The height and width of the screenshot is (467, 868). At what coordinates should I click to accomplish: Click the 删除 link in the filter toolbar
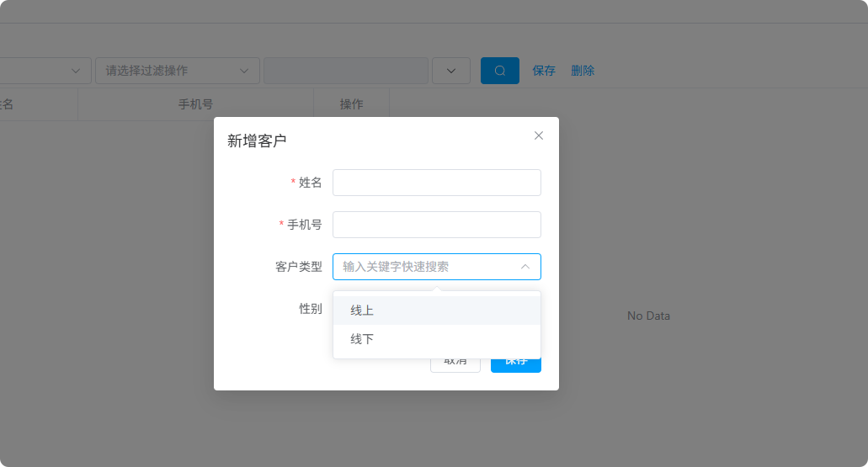click(583, 71)
